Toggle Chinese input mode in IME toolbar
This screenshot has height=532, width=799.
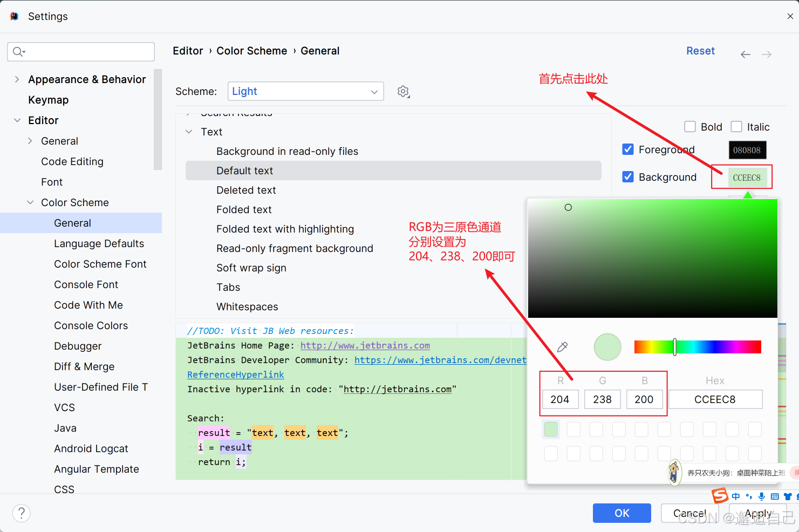point(736,496)
